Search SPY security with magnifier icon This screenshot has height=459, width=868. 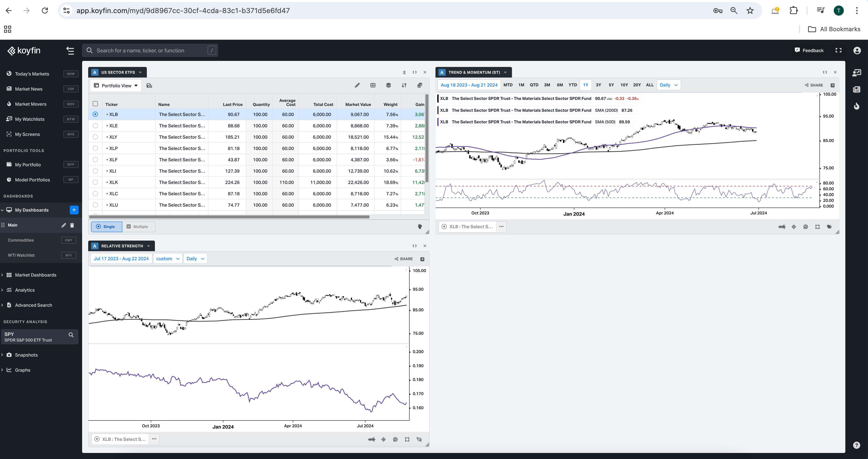click(71, 335)
